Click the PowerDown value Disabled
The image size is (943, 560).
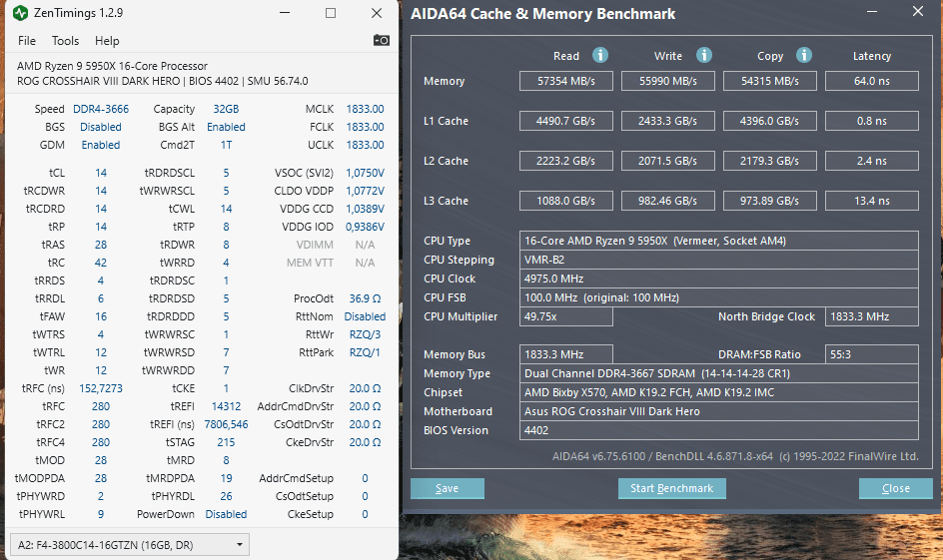coord(226,514)
